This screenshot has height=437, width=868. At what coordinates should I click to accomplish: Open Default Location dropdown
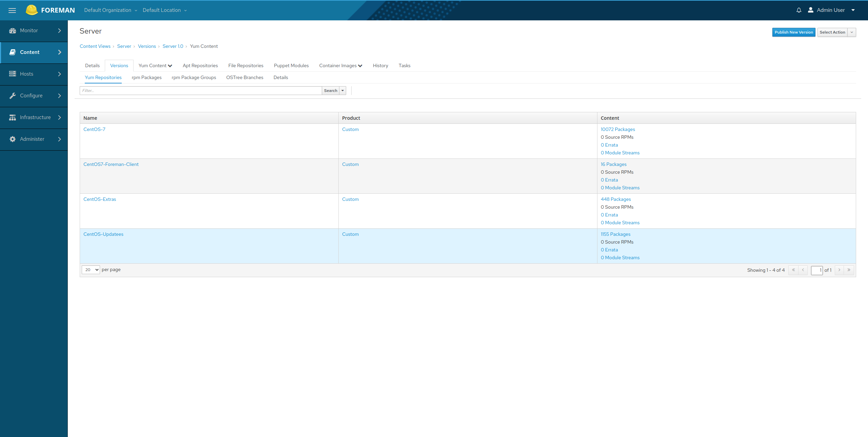[165, 10]
